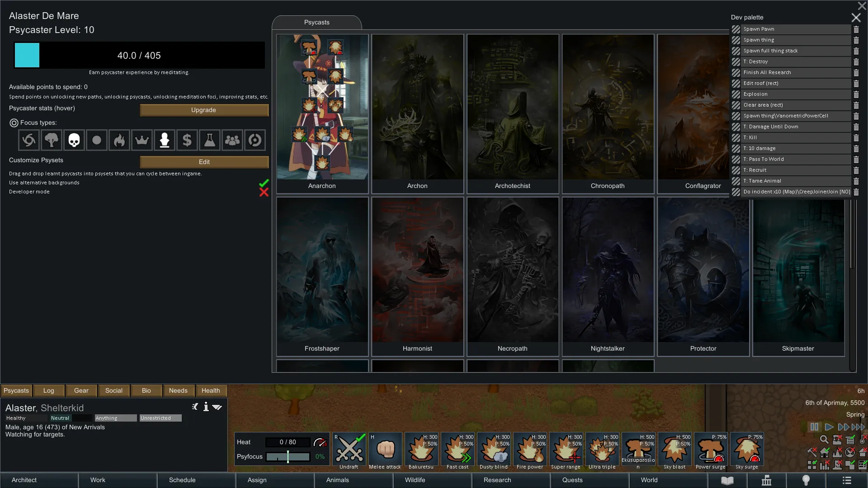This screenshot has width=868, height=488.
Task: Click the Edit psysets button
Action: coord(204,162)
